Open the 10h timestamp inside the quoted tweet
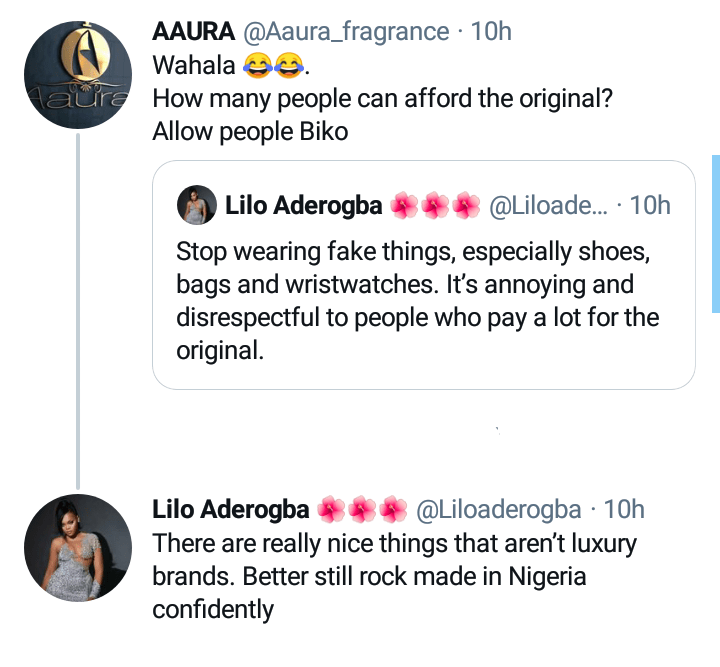This screenshot has width=720, height=667. pyautogui.click(x=650, y=206)
